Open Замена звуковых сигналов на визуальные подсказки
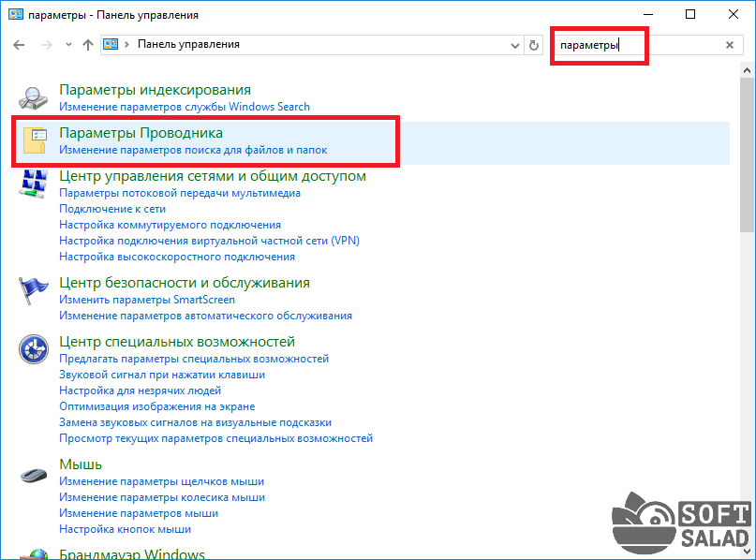This screenshot has width=756, height=560. tap(195, 422)
